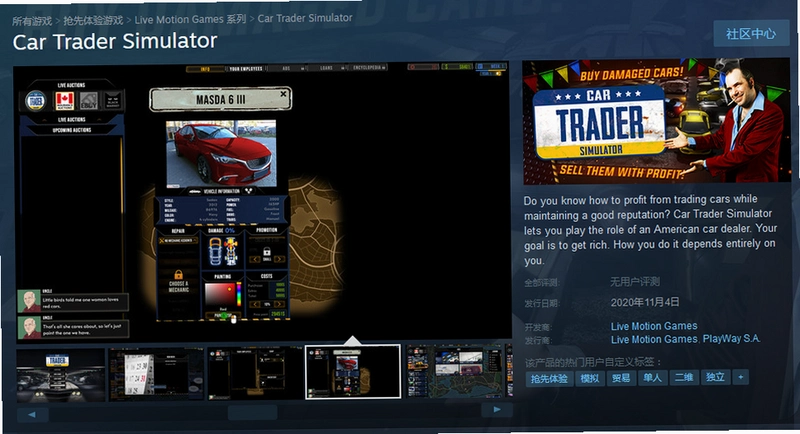This screenshot has height=434, width=800.
Task: Select the 单人 tag
Action: click(653, 378)
